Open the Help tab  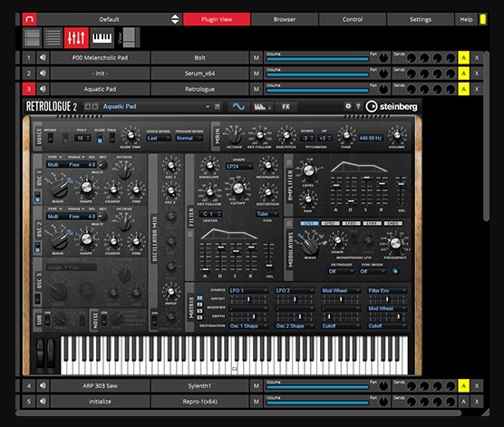tap(466, 19)
